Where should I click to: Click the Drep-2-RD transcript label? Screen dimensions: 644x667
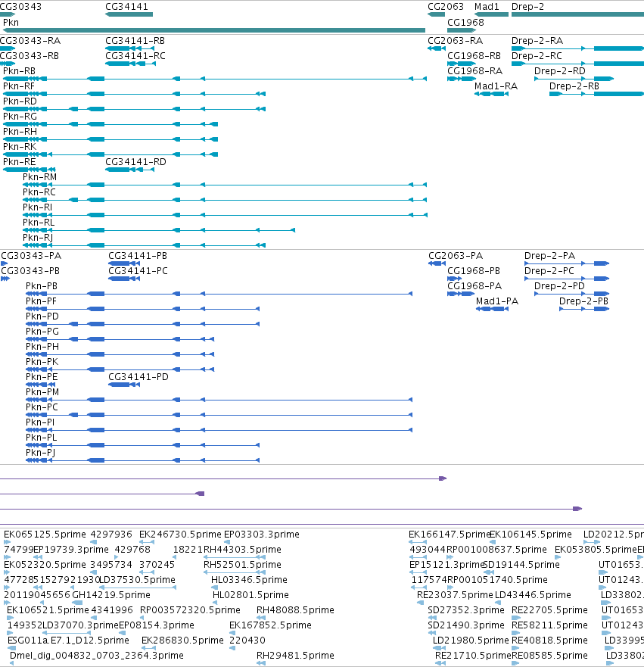pyautogui.click(x=560, y=70)
